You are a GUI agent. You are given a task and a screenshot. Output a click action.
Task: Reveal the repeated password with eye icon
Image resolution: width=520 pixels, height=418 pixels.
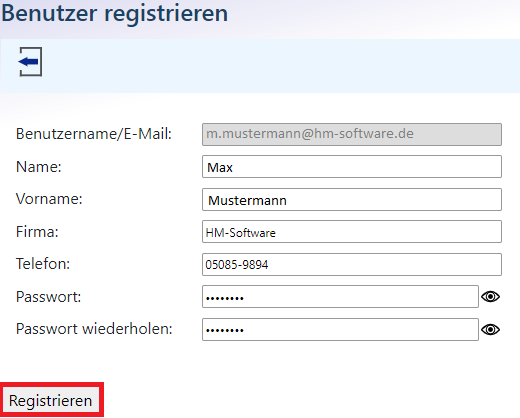tap(490, 329)
